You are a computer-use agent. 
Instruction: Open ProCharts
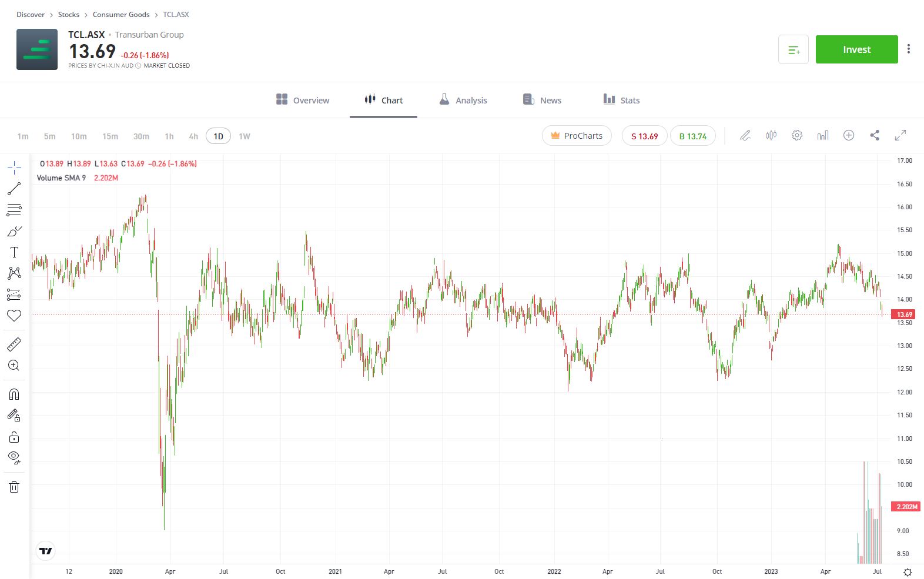577,136
